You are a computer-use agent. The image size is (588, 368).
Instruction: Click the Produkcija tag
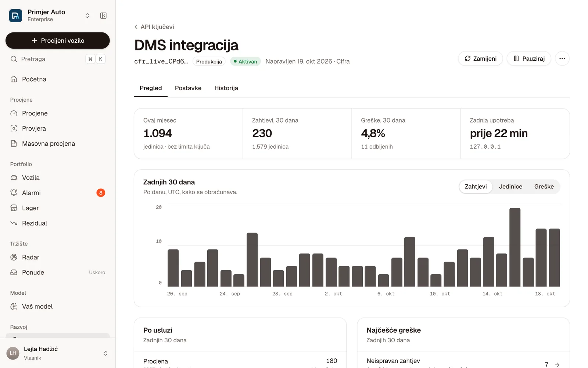click(x=209, y=61)
